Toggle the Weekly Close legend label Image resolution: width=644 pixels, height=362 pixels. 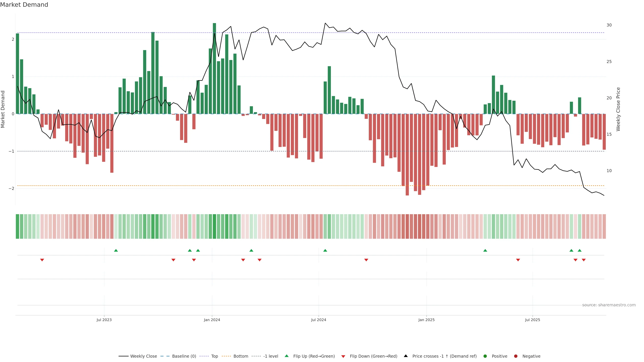pyautogui.click(x=144, y=356)
